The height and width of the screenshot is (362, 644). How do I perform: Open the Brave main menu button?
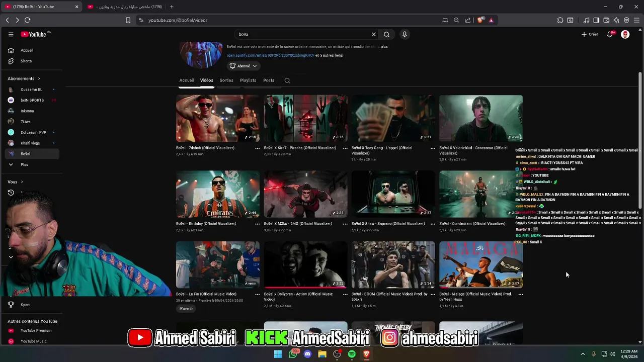pyautogui.click(x=637, y=20)
